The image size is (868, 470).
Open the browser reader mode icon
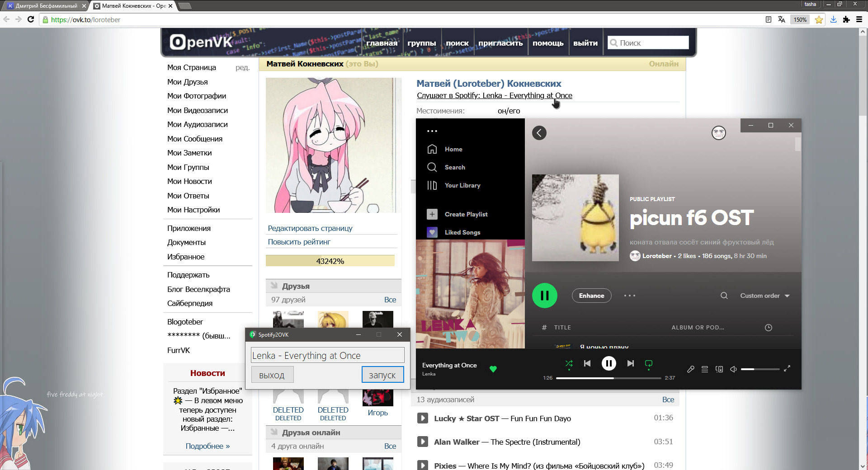pos(768,19)
